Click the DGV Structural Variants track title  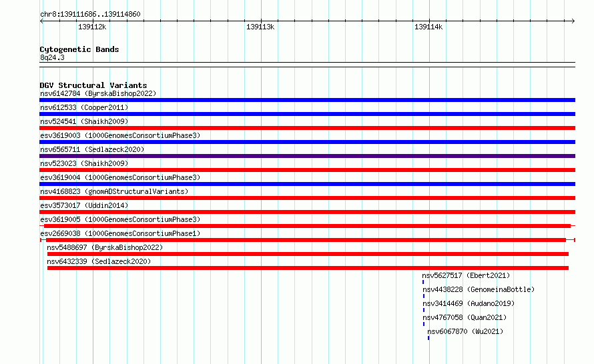(x=93, y=85)
